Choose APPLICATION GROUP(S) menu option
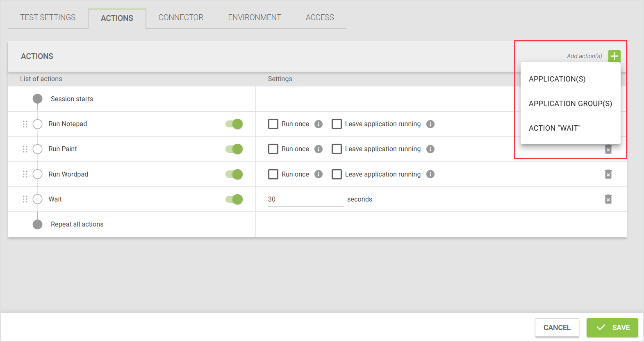Viewport: 644px width, 342px height. coord(570,104)
